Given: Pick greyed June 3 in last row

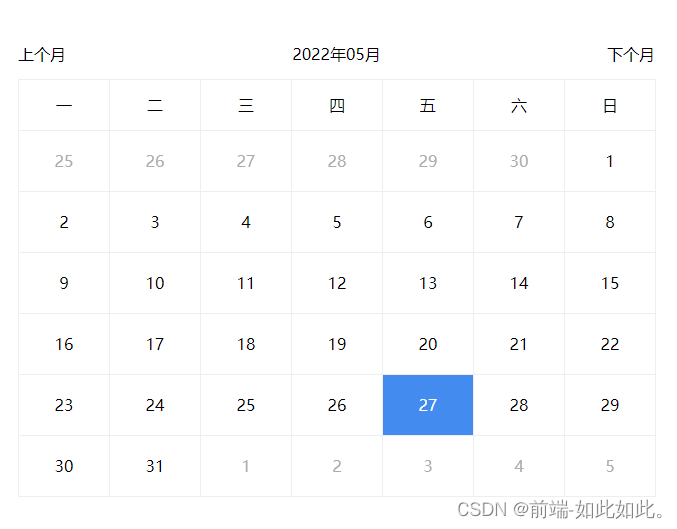Looking at the screenshot, I should (x=428, y=466).
